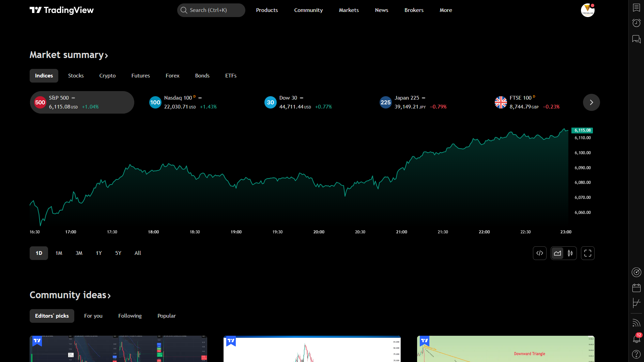The height and width of the screenshot is (362, 644).
Task: Open the Downward Triangle idea thumbnail
Action: click(x=506, y=349)
